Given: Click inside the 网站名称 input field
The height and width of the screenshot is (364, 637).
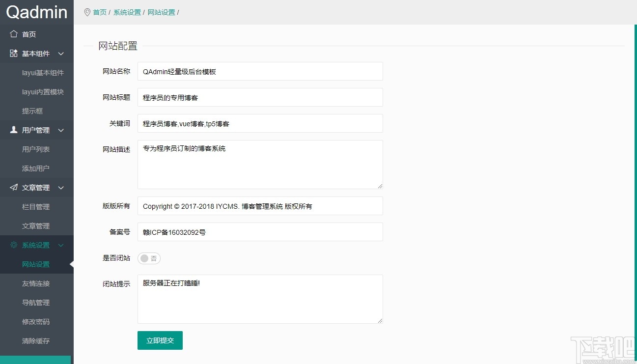Looking at the screenshot, I should tap(260, 71).
